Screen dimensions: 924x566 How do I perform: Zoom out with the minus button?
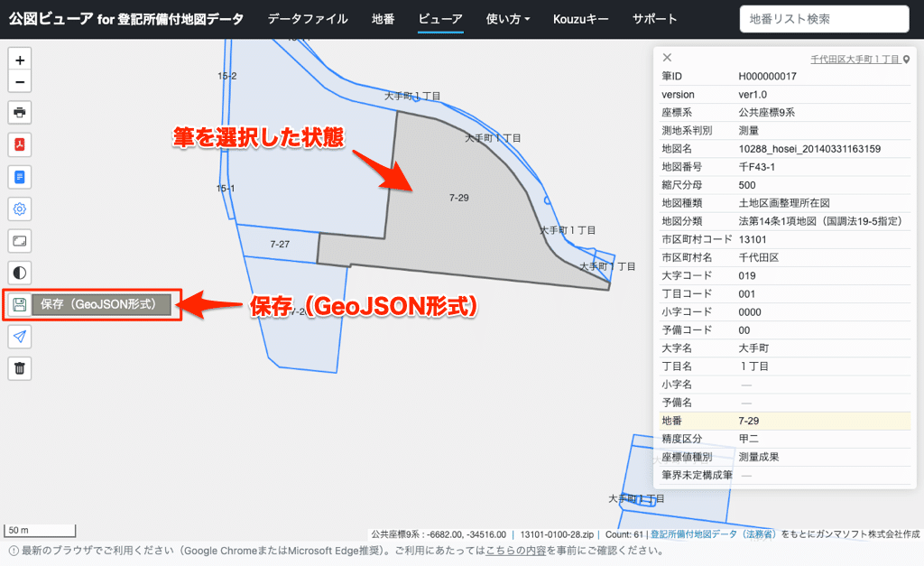pyautogui.click(x=20, y=82)
